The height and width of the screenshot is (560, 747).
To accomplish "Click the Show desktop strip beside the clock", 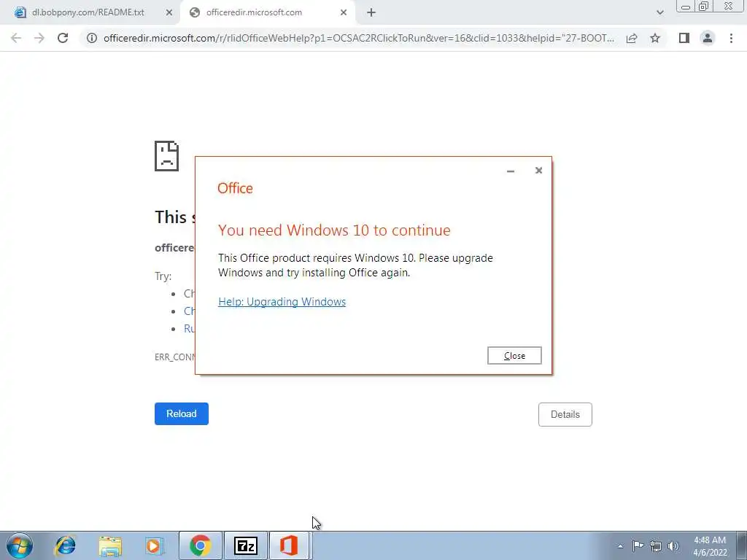I will 742,545.
